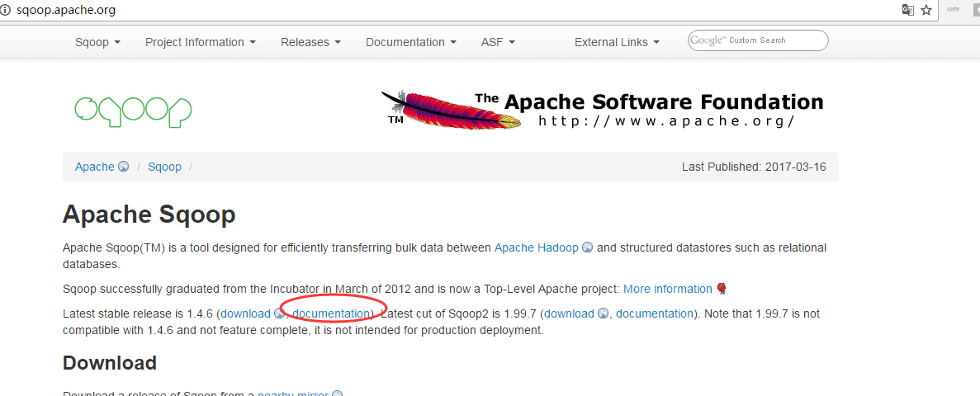980x396 pixels.
Task: Click the nearby mirror link
Action: pyautogui.click(x=293, y=393)
